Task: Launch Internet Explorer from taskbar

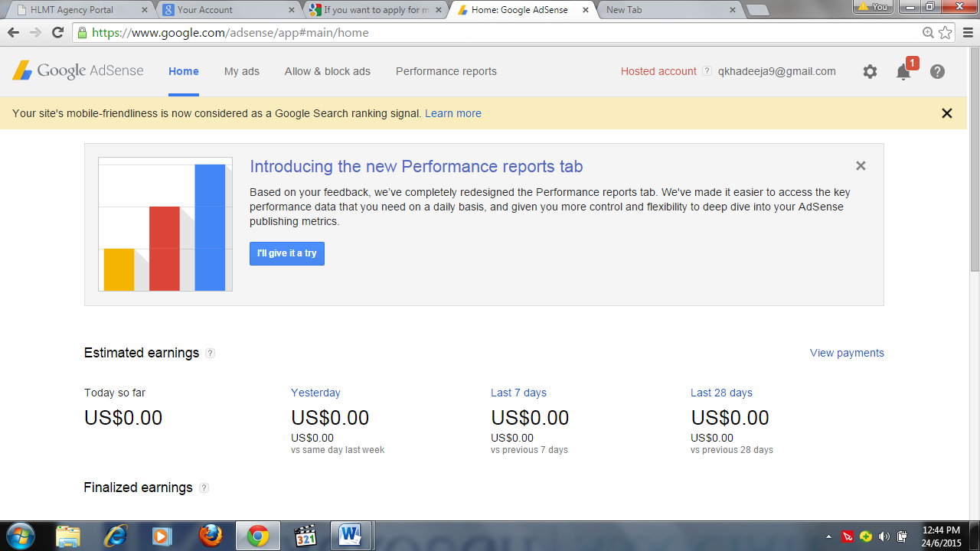Action: tap(116, 536)
